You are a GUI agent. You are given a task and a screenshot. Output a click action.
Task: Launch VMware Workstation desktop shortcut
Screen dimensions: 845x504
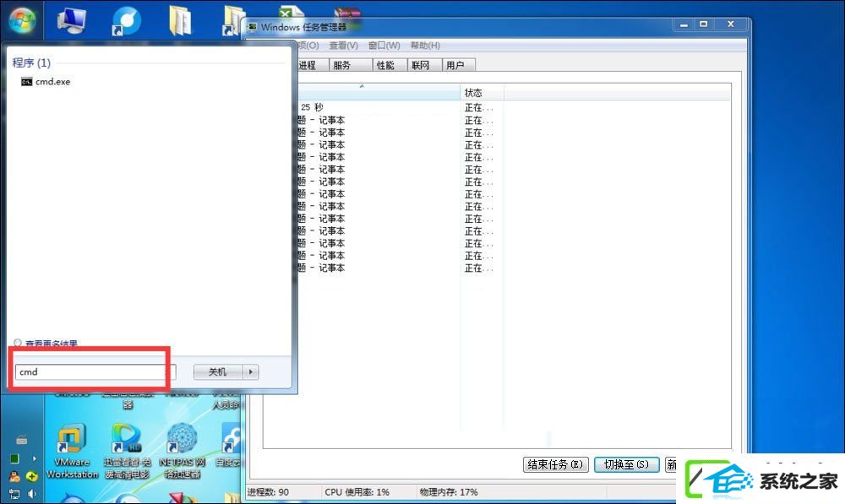pos(72,451)
